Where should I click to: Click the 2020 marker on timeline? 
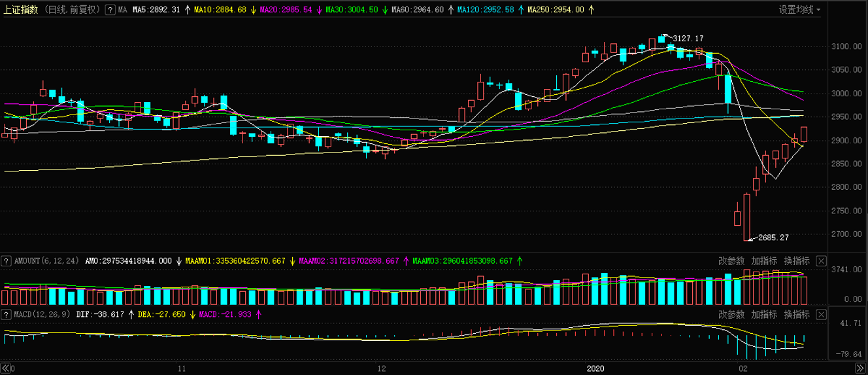coord(598,368)
